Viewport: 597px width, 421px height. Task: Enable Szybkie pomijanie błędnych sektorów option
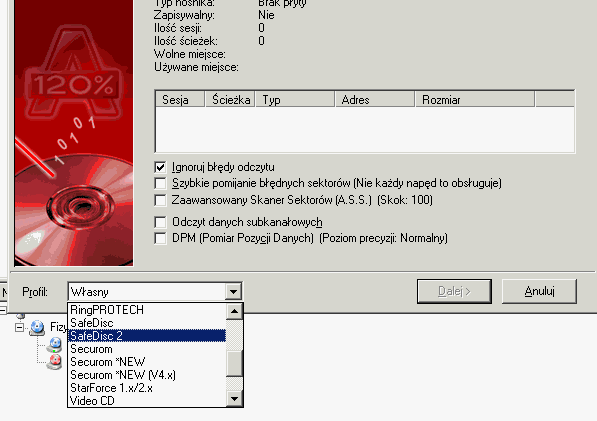click(160, 183)
